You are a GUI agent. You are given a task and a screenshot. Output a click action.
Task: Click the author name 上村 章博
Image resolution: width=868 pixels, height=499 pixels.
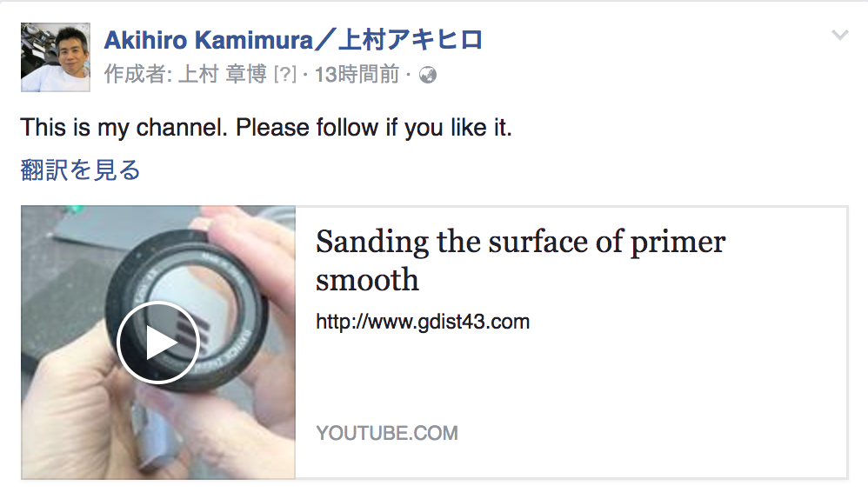click(222, 76)
